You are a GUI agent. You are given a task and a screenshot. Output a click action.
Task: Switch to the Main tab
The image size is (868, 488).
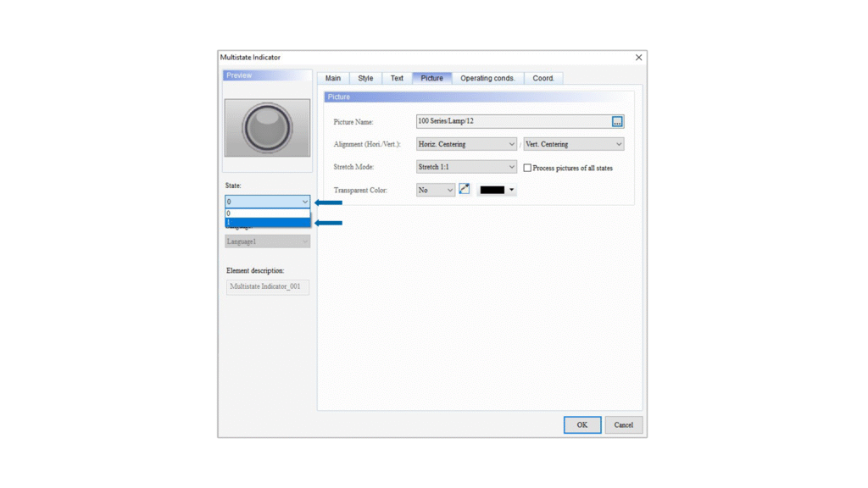tap(333, 78)
